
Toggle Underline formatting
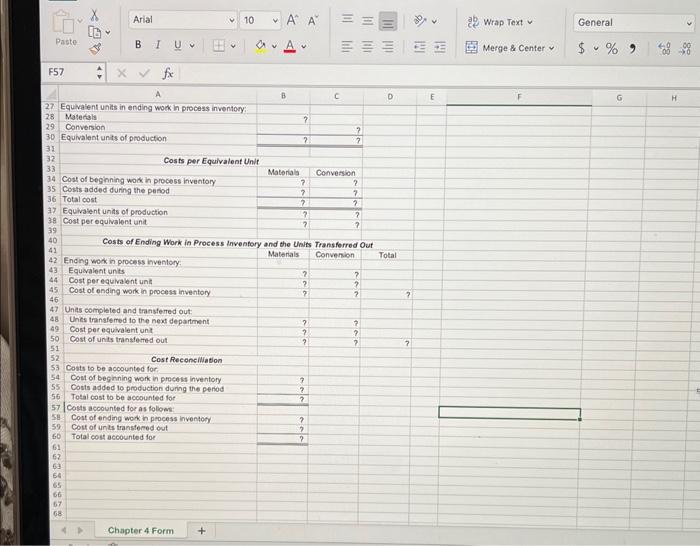pos(178,45)
